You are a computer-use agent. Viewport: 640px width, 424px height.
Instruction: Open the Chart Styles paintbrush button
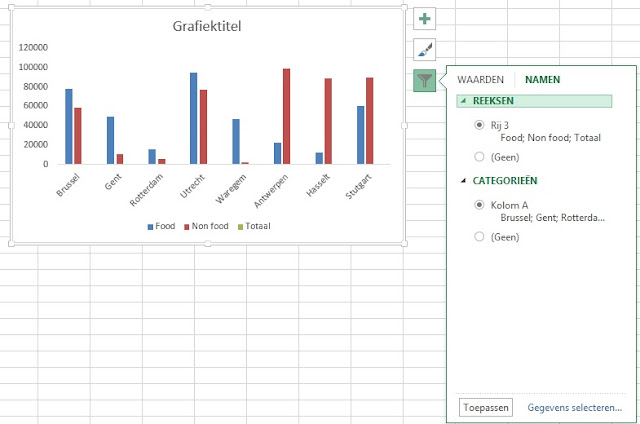pyautogui.click(x=424, y=50)
